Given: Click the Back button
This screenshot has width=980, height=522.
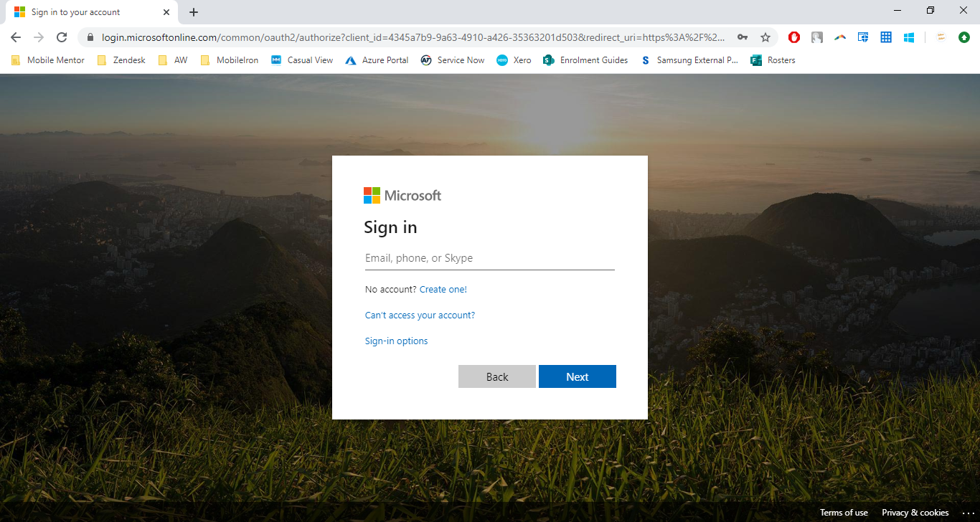Looking at the screenshot, I should [x=497, y=376].
